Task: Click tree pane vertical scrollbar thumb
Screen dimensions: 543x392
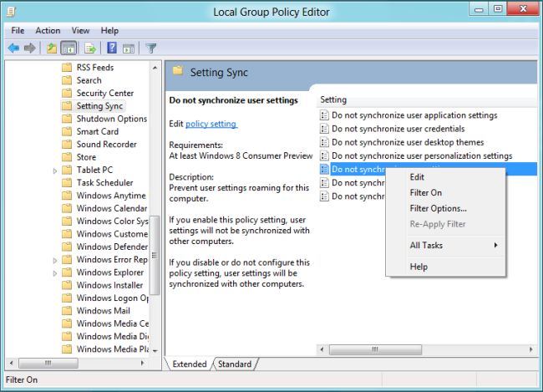Action: point(155,256)
